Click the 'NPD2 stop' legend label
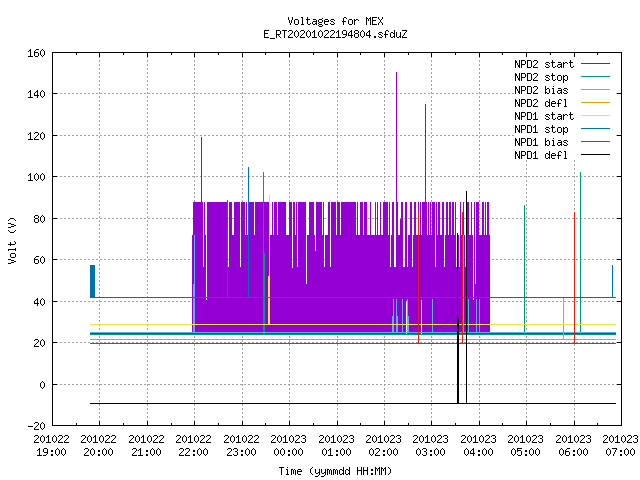 [541, 77]
